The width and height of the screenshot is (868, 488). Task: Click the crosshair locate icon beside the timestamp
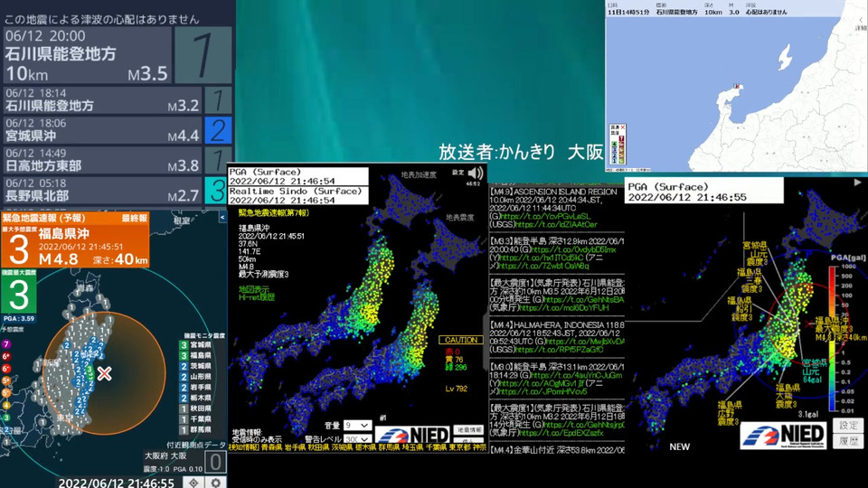point(193,483)
